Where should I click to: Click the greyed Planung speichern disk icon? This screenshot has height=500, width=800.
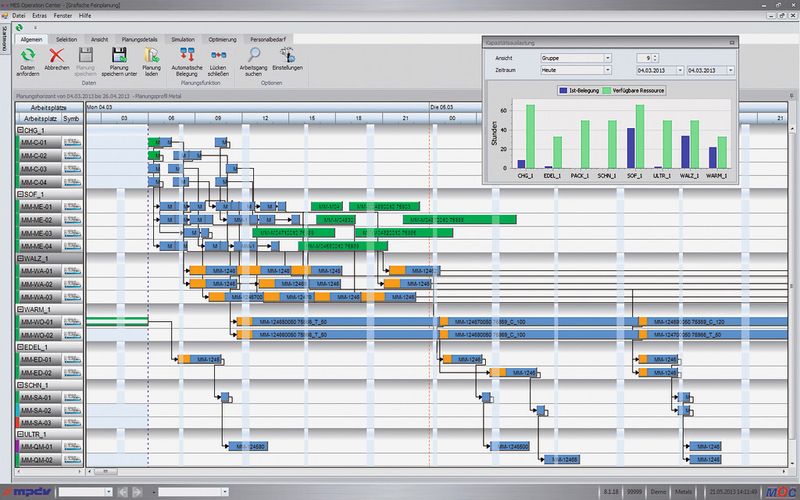click(x=86, y=55)
